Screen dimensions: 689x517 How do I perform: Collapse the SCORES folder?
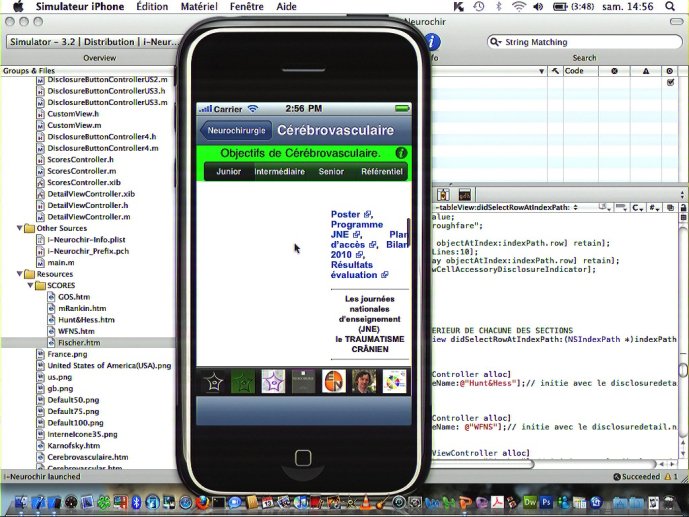30,285
